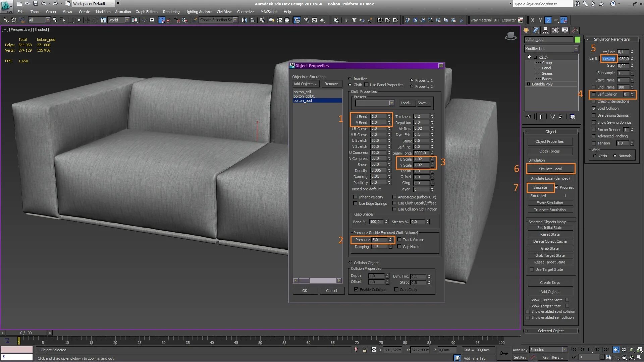Enable the Self Collision checkbox
The height and width of the screenshot is (362, 644).
pos(594,95)
